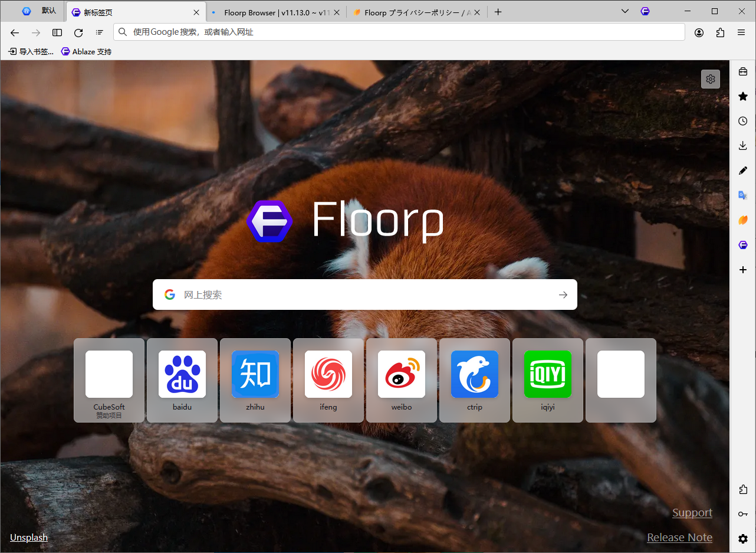756x553 pixels.
Task: Open Ablaze 支持 bookmark
Action: tap(86, 51)
